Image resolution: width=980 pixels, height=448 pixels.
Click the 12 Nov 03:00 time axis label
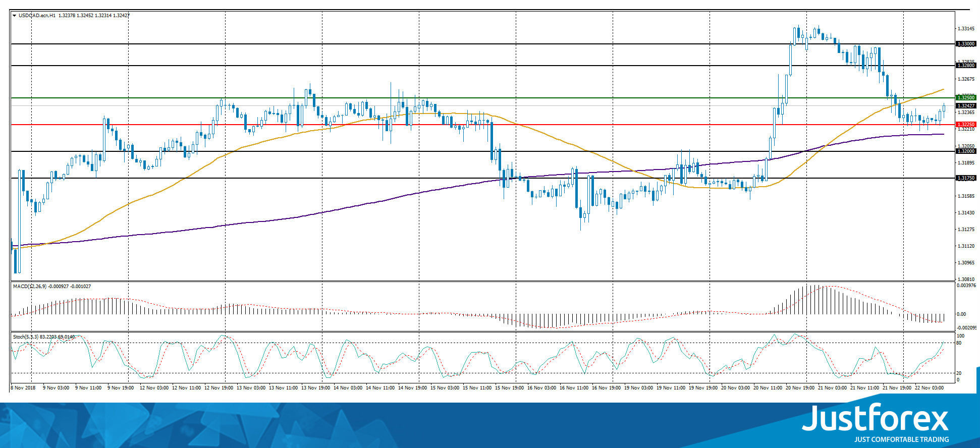coord(154,388)
